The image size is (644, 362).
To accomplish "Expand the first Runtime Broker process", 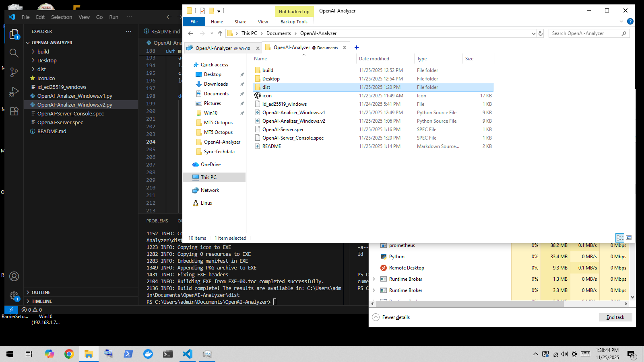I will [x=374, y=279].
